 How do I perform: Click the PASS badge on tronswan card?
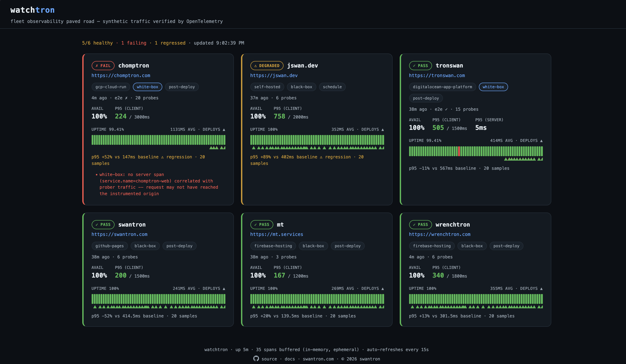[x=420, y=65]
